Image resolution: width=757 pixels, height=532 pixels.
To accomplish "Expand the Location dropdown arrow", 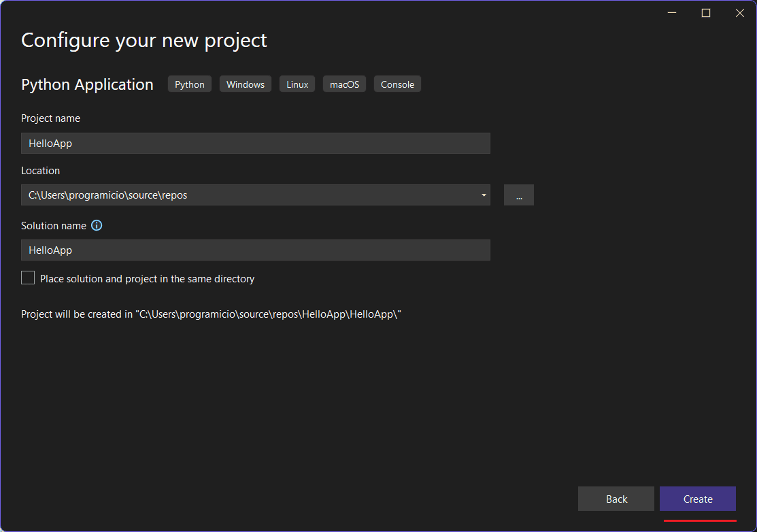I will tap(484, 195).
